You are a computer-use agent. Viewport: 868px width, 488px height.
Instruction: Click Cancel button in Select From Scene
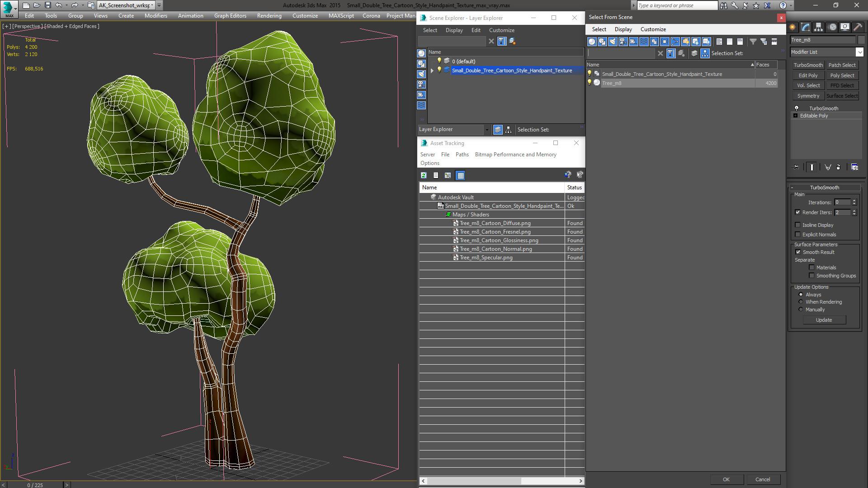(x=763, y=479)
